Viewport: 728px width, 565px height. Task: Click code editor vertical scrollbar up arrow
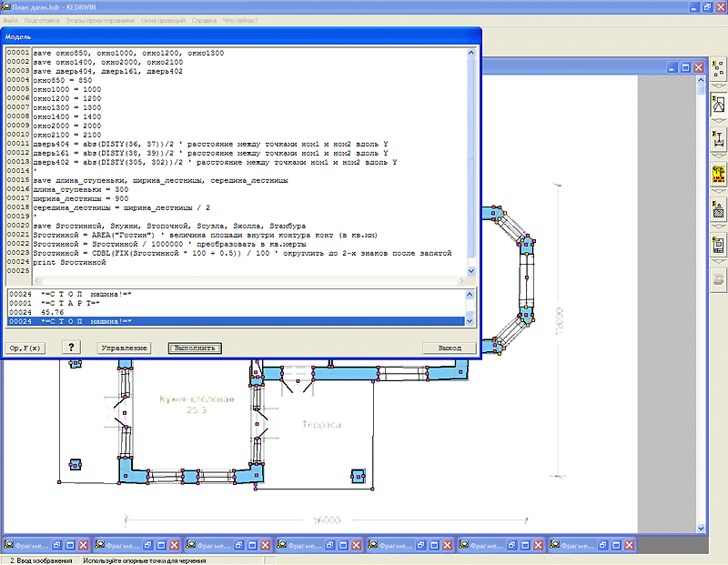[470, 53]
